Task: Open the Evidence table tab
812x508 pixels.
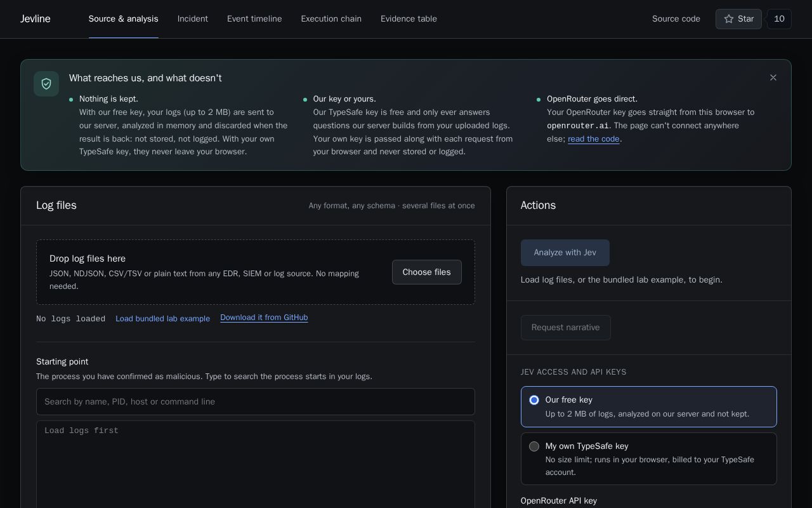Action: [x=409, y=19]
